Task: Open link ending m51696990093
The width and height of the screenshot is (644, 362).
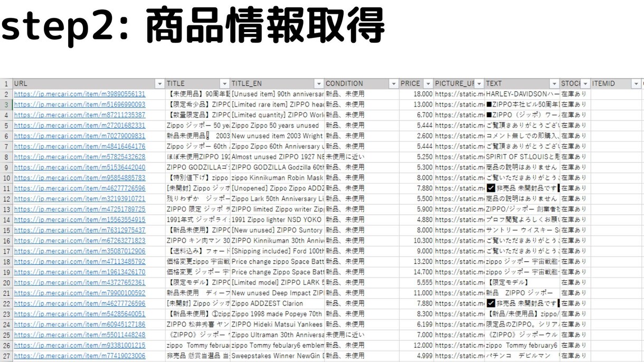Action: tap(80, 104)
